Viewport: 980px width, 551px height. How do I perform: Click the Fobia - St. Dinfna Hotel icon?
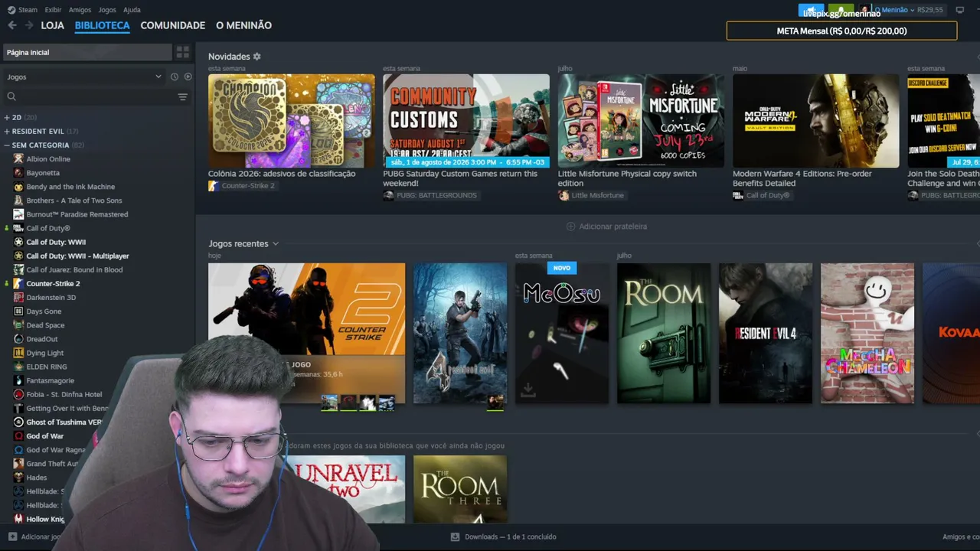(19, 395)
